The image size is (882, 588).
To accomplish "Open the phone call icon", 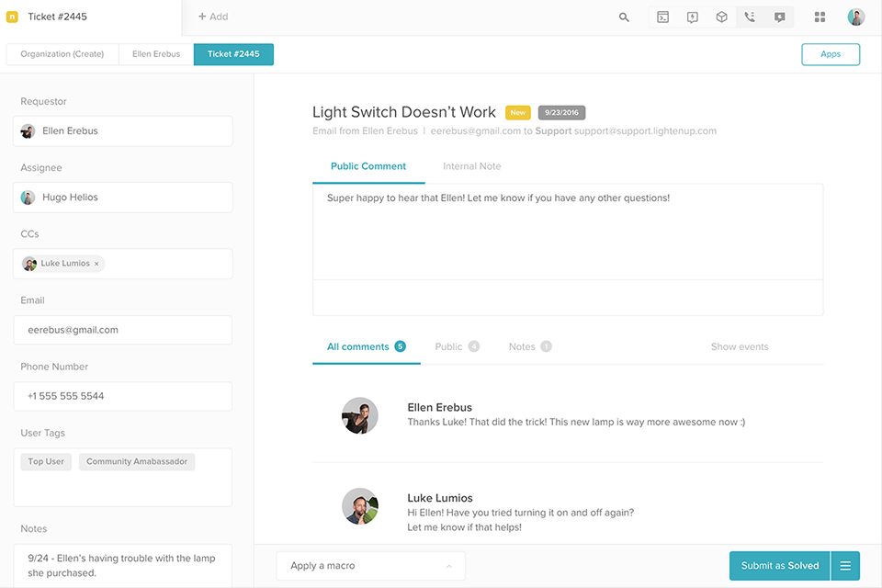I will tap(751, 17).
